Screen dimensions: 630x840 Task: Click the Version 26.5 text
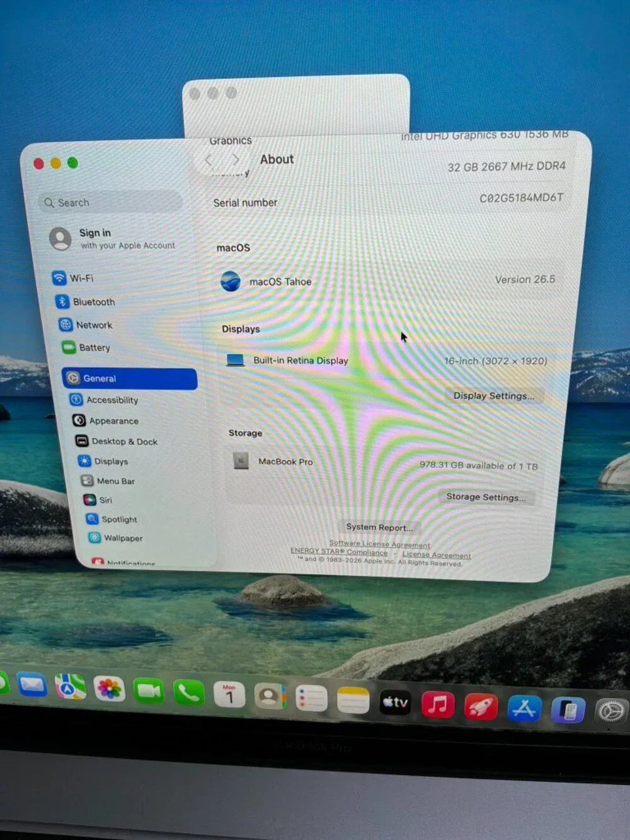coord(525,279)
